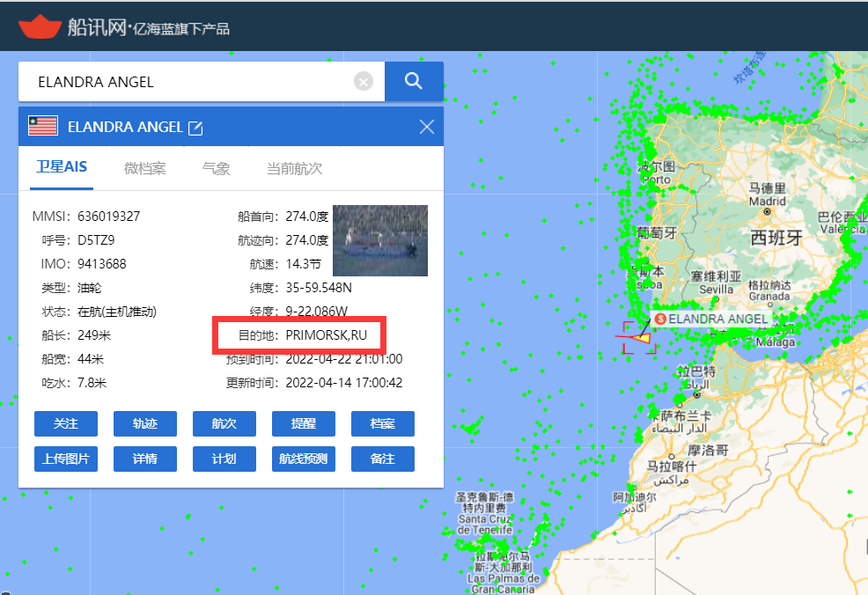The height and width of the screenshot is (595, 868).
Task: Switch to the 卫星AIS tab
Action: click(62, 167)
